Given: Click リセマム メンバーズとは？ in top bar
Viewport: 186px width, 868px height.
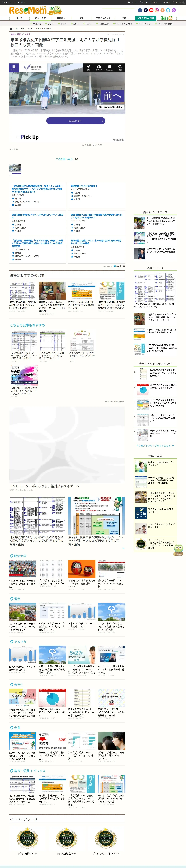Looking at the screenshot, I should tap(13, 2).
